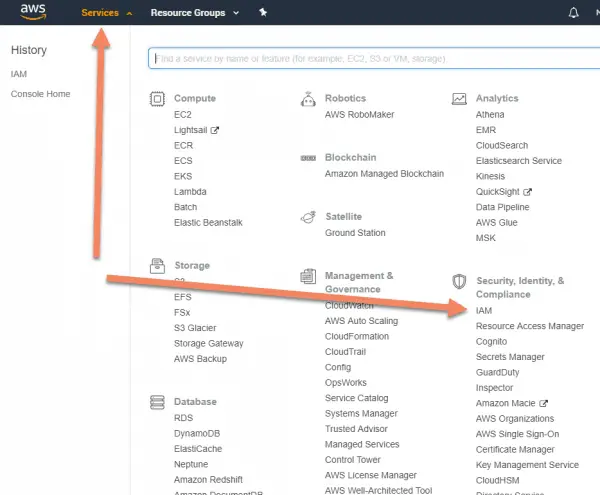Open Service Catalog

tap(356, 398)
